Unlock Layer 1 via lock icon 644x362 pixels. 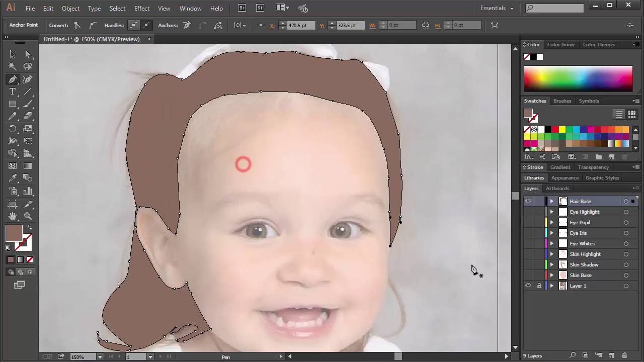click(x=539, y=286)
